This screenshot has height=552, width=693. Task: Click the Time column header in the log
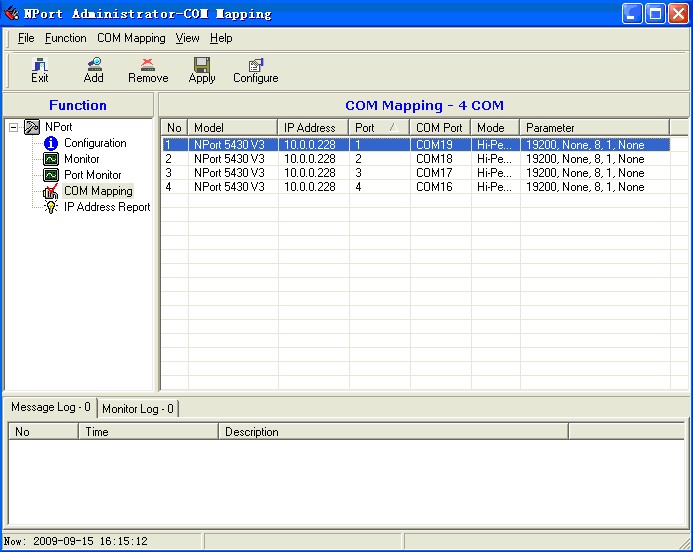pos(148,431)
